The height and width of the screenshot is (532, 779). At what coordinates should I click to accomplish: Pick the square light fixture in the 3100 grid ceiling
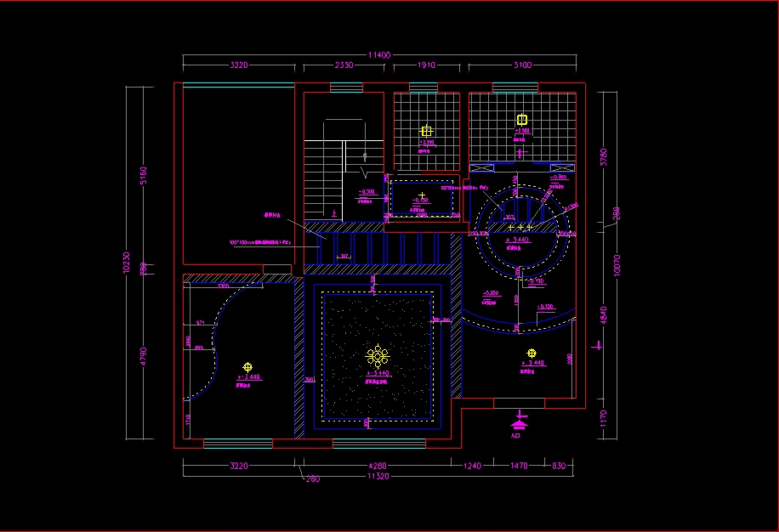pyautogui.click(x=521, y=120)
